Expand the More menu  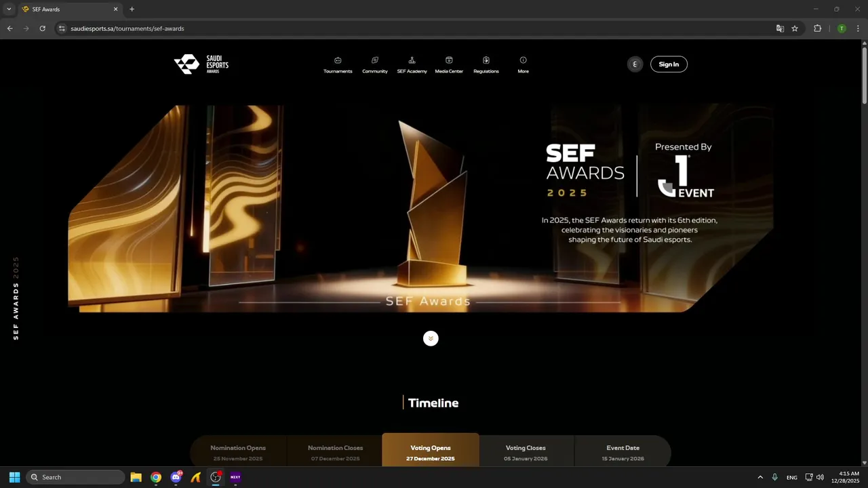tap(523, 65)
